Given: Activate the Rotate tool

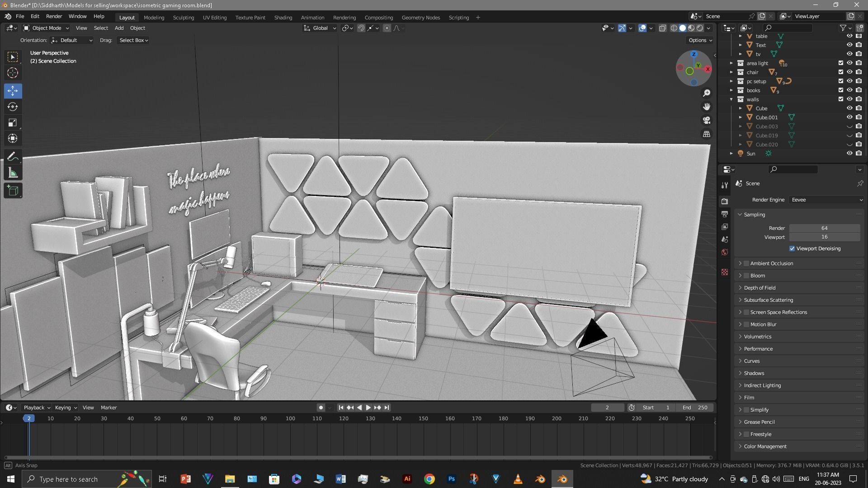Looking at the screenshot, I should click(13, 107).
